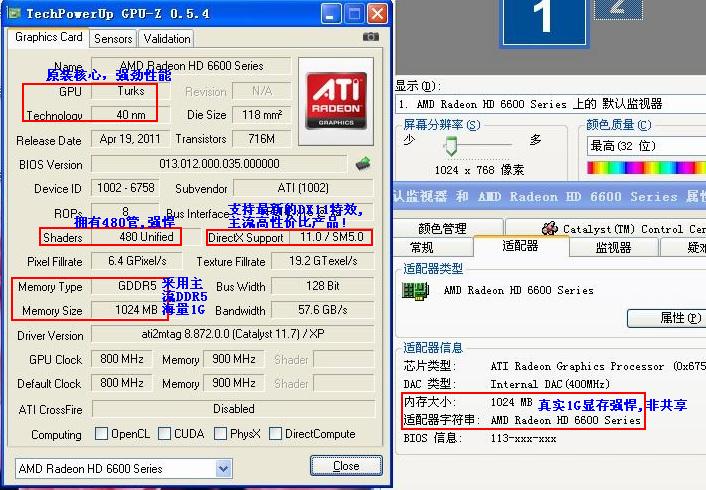Open the 监视器 tab
This screenshot has height=490, width=706.
tap(613, 247)
